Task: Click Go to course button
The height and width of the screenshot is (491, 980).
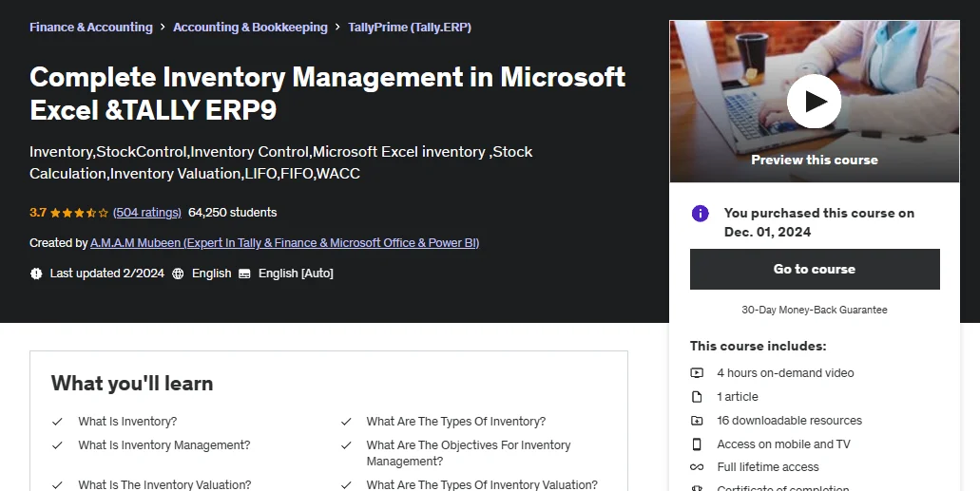Action: point(815,269)
